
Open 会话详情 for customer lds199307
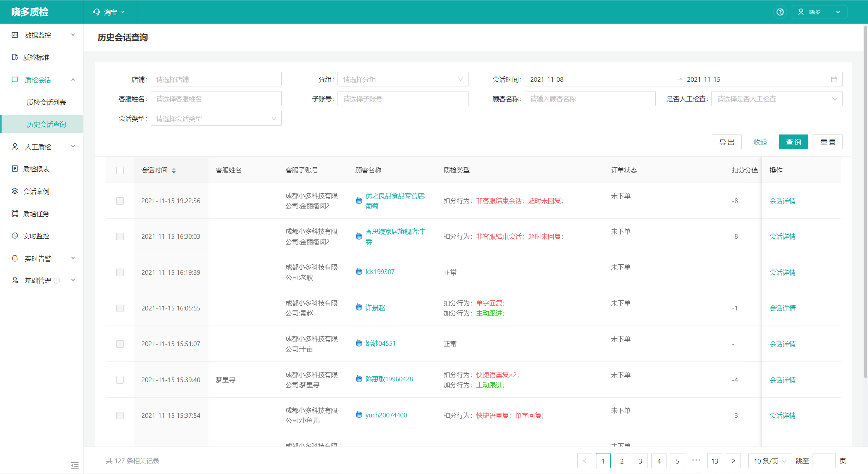tap(782, 272)
